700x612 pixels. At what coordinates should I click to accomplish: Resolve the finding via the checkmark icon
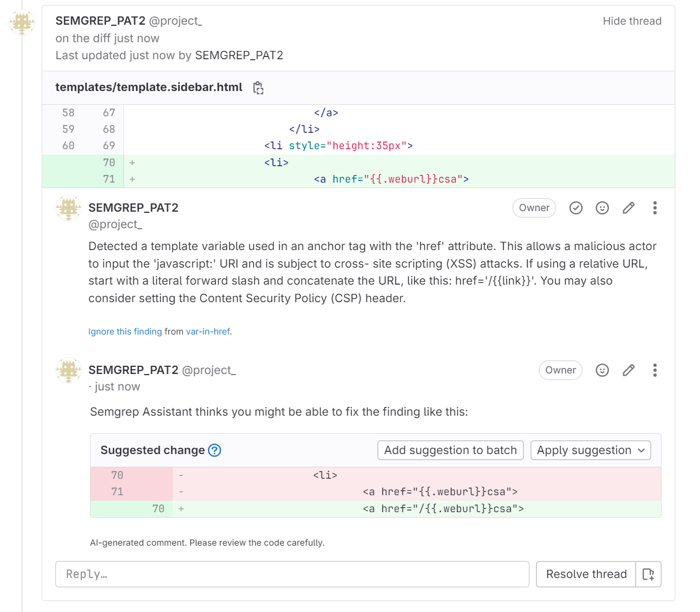(575, 208)
